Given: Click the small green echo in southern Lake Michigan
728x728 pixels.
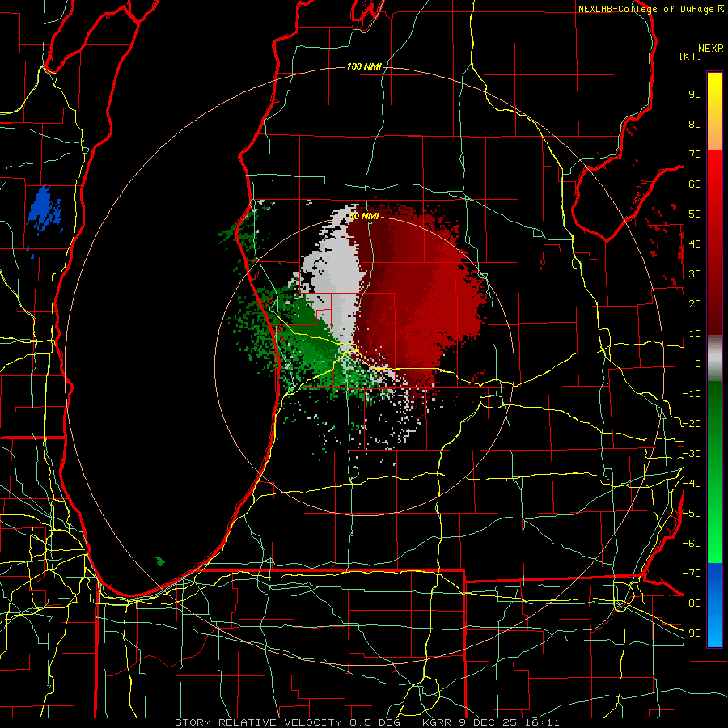Looking at the screenshot, I should (160, 561).
